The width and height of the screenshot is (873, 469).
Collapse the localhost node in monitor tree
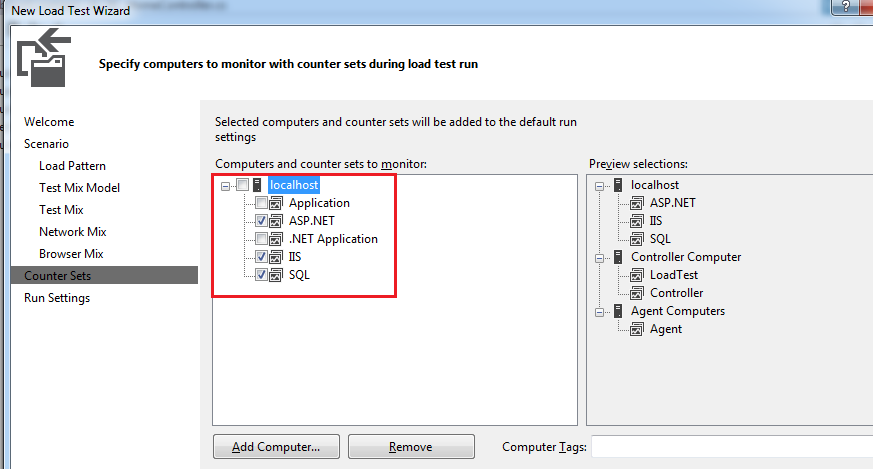pos(226,185)
